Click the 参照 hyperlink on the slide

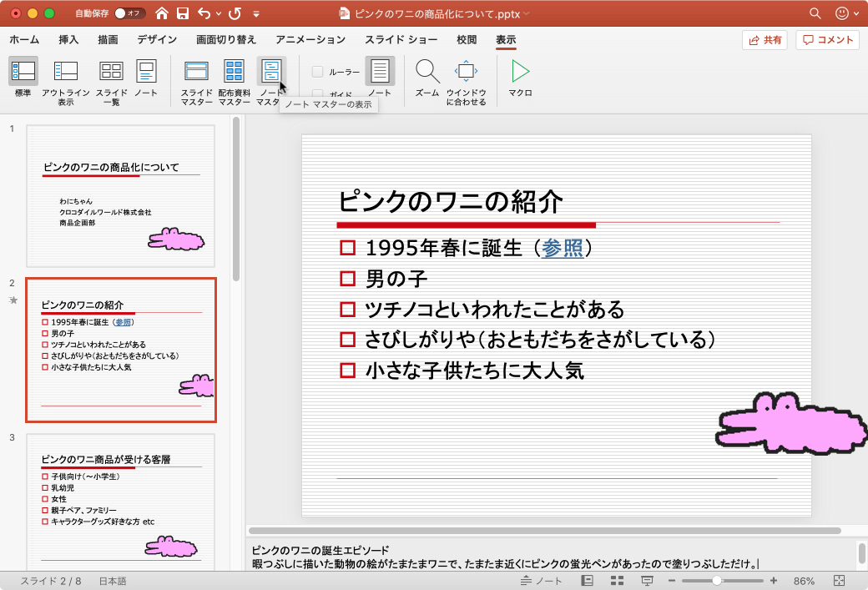coord(563,248)
